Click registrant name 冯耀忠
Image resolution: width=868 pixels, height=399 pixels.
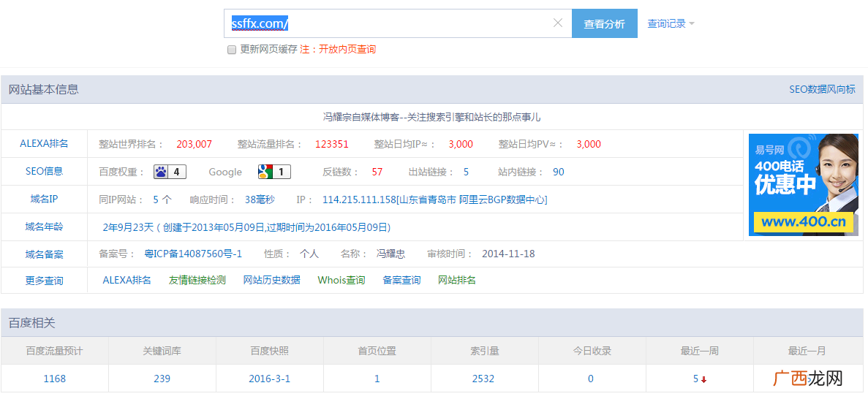390,254
